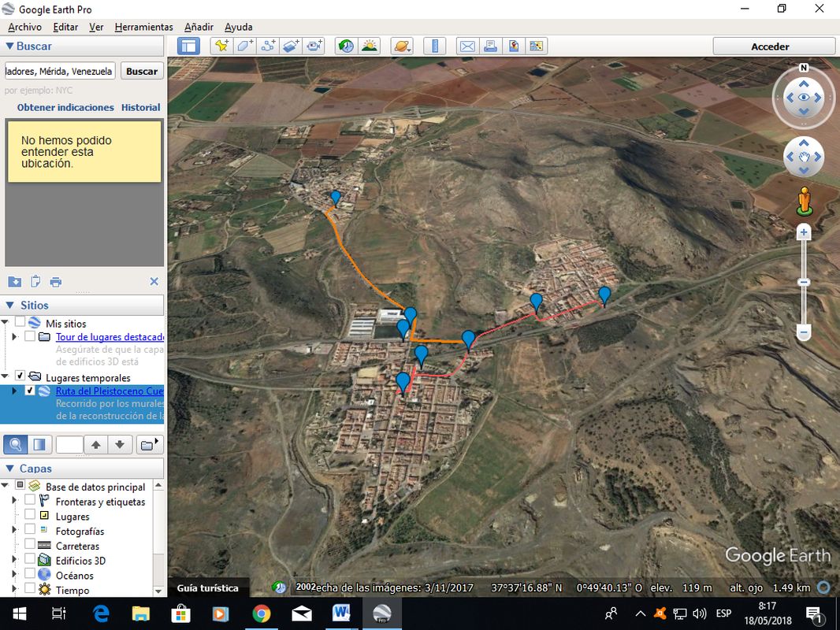This screenshot has width=840, height=630.
Task: Reset north with the N compass marker
Action: (804, 68)
